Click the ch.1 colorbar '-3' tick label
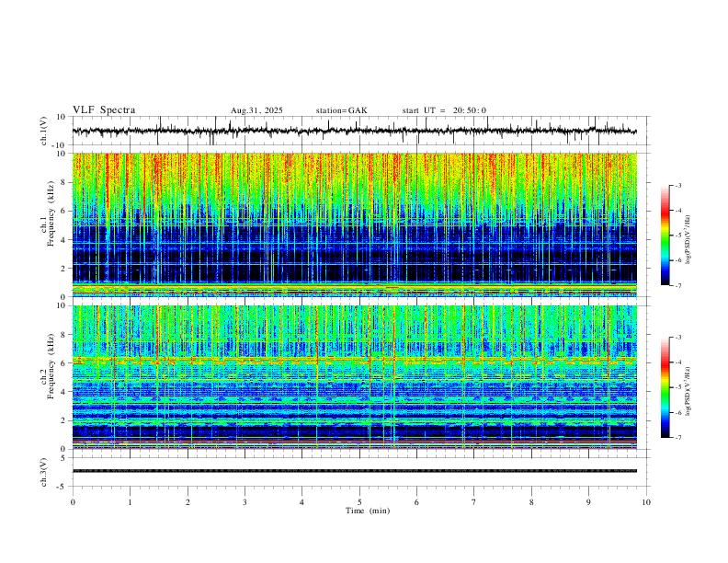Screen dimensions: 728x563 677,185
